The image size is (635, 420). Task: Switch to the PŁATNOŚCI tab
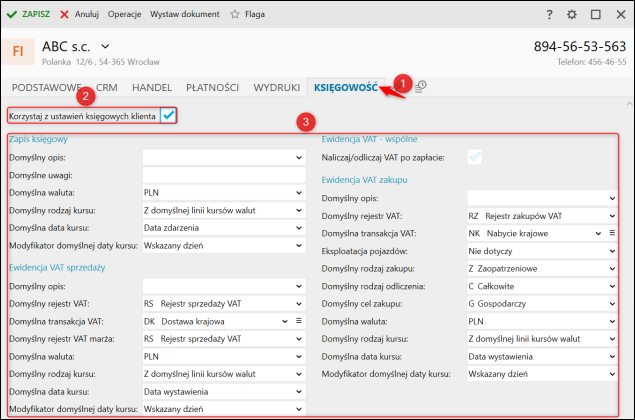click(x=213, y=87)
